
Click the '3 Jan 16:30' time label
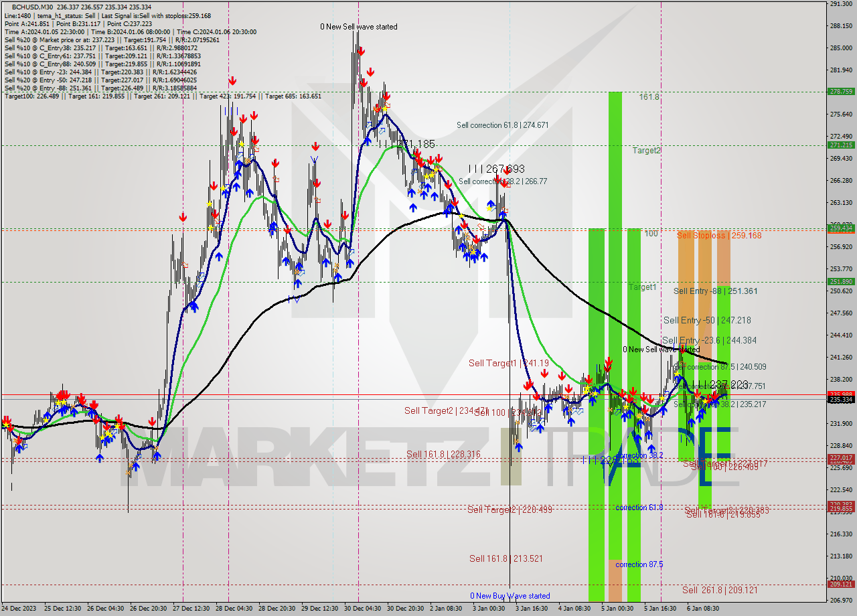(x=532, y=609)
